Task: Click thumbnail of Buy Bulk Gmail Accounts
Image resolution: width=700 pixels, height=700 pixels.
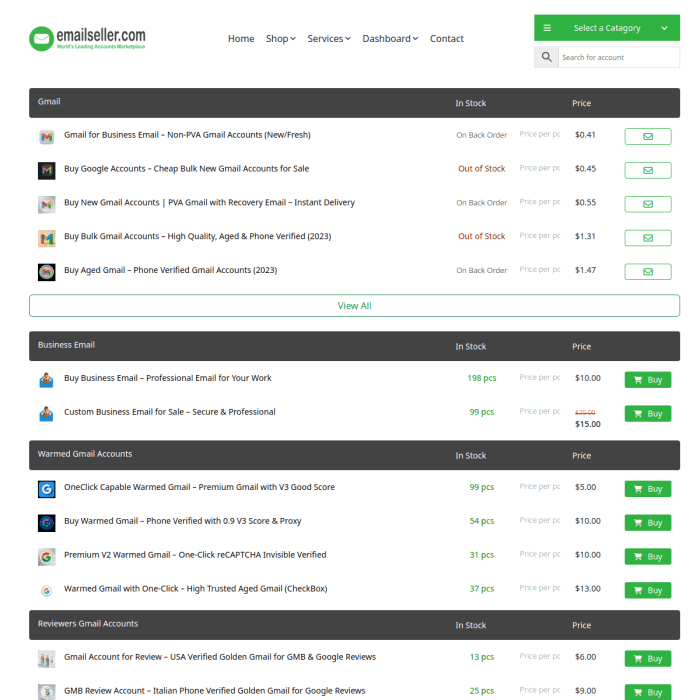Action: tap(46, 239)
